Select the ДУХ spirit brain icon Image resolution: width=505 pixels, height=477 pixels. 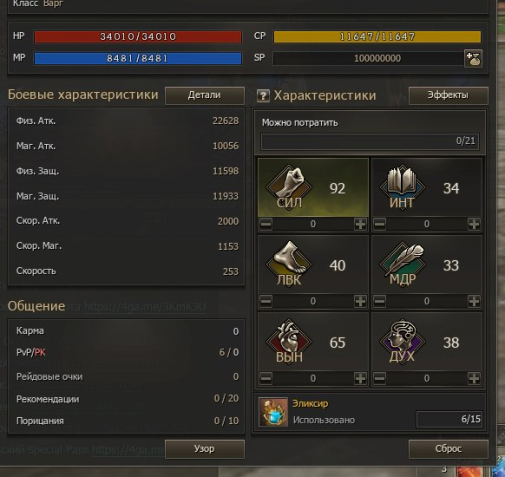[x=402, y=340]
